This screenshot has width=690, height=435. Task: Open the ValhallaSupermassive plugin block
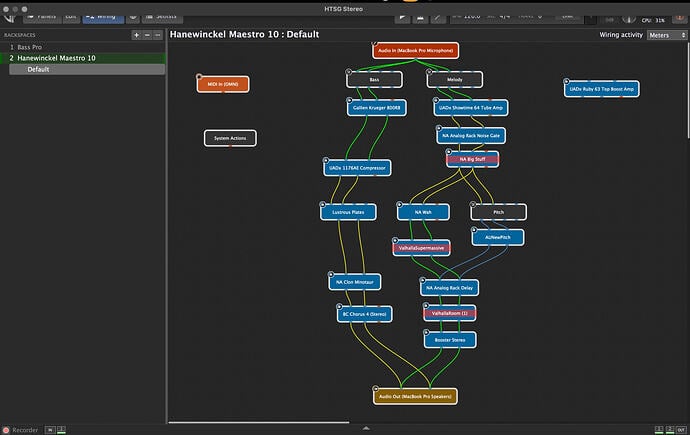point(422,248)
